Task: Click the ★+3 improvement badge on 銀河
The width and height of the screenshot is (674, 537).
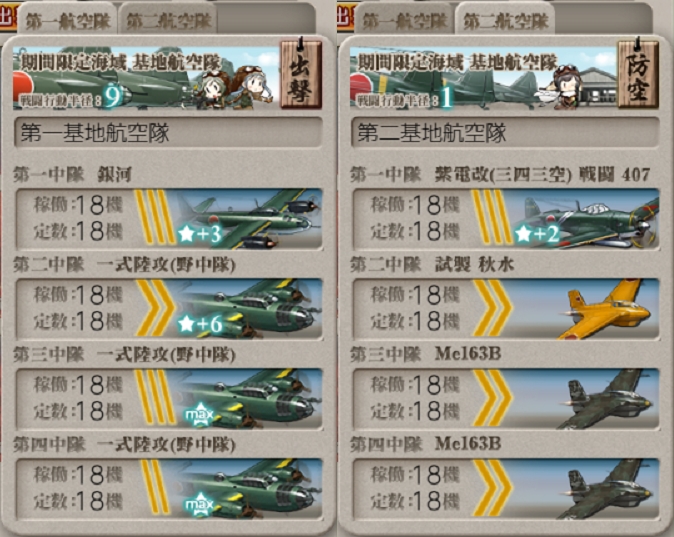Action: pyautogui.click(x=200, y=234)
